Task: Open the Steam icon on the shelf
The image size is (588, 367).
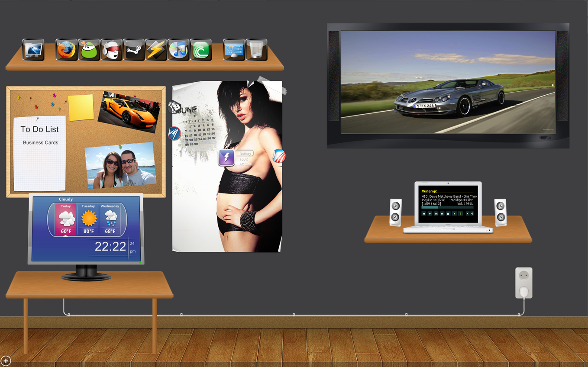Action: (134, 50)
